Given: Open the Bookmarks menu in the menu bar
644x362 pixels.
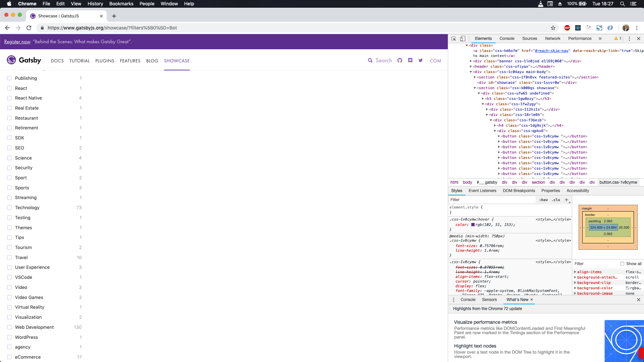Looking at the screenshot, I should coord(121,4).
